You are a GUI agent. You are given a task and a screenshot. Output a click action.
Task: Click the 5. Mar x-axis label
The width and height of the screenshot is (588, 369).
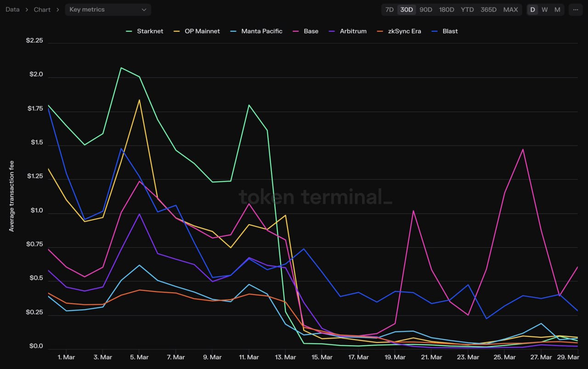click(139, 357)
